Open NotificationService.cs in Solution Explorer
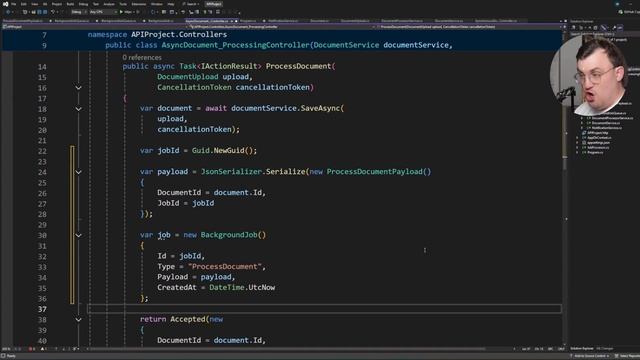 pyautogui.click(x=607, y=128)
